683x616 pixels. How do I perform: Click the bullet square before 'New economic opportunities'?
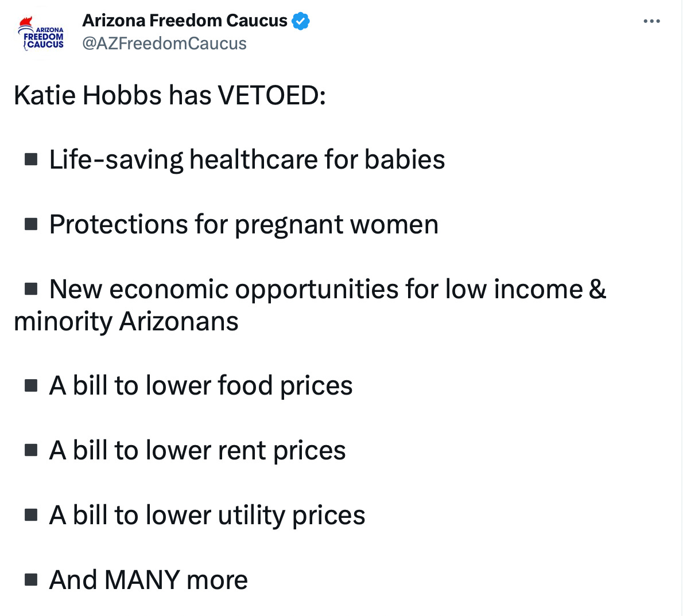pyautogui.click(x=31, y=288)
